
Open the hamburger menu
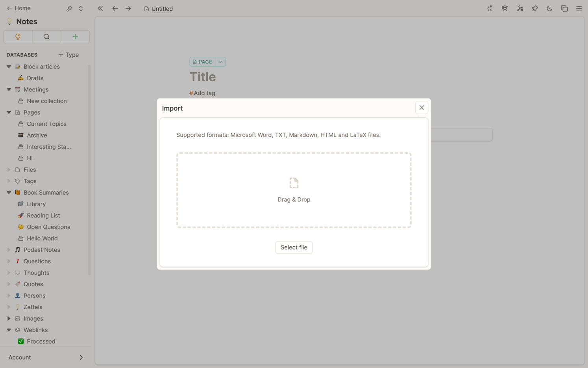[579, 8]
